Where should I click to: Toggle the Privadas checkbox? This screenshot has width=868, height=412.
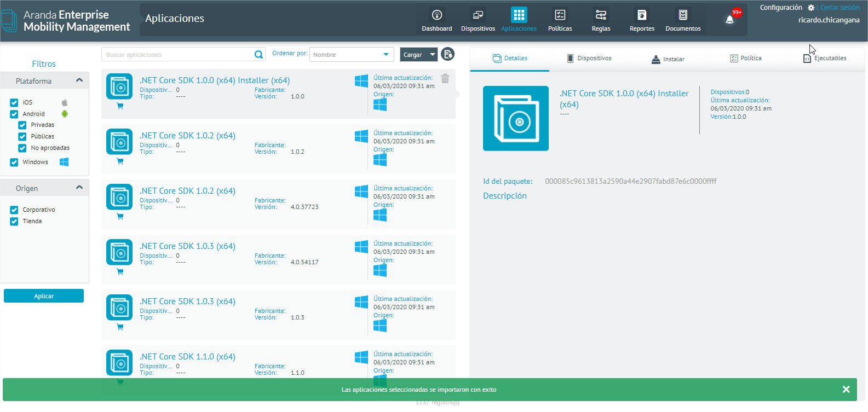point(22,125)
